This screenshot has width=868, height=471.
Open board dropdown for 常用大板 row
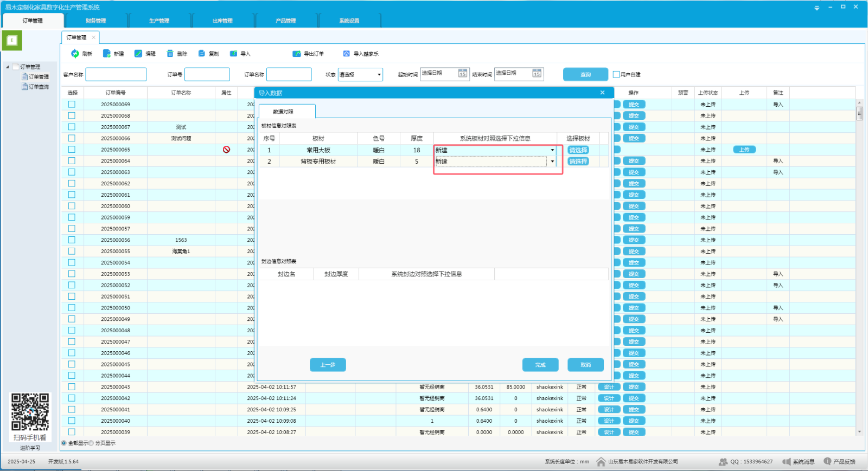[552, 150]
